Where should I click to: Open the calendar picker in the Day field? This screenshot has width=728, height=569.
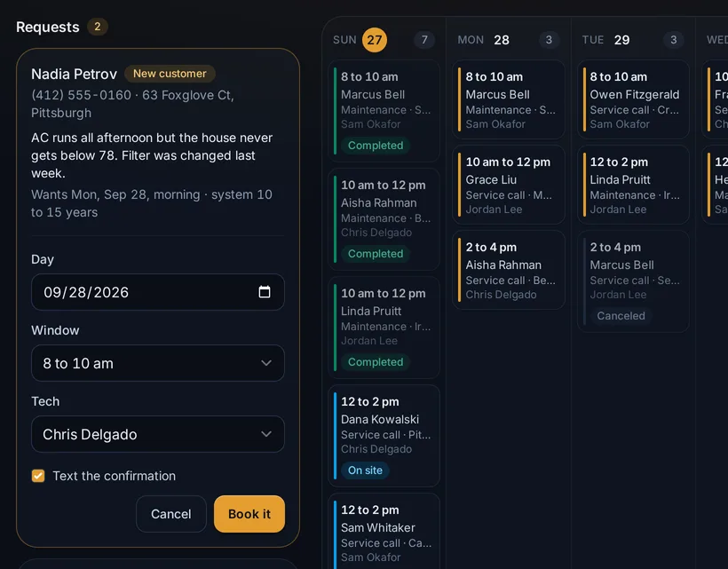[265, 292]
